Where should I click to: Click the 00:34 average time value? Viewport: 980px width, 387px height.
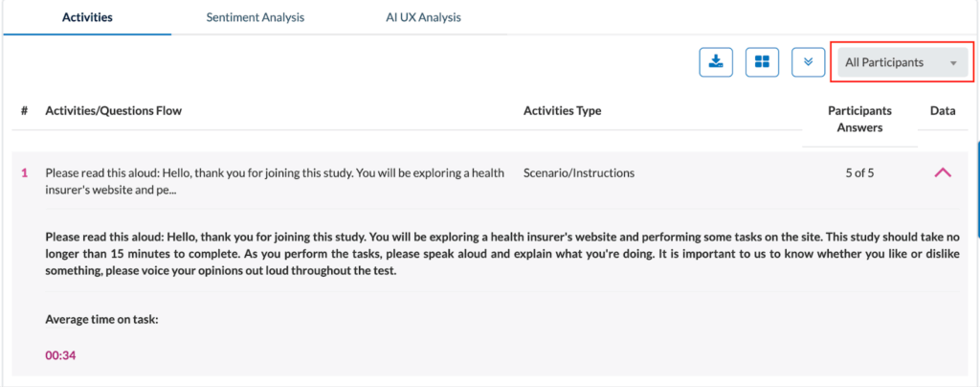(60, 356)
